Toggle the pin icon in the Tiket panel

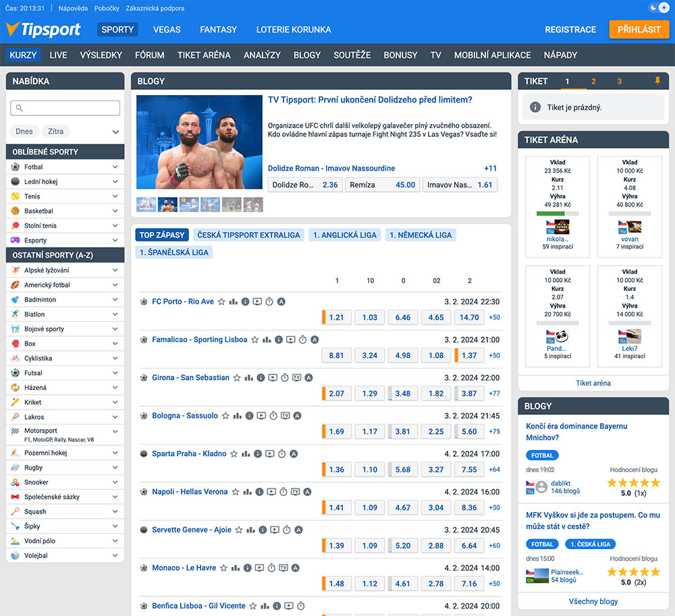tap(657, 81)
